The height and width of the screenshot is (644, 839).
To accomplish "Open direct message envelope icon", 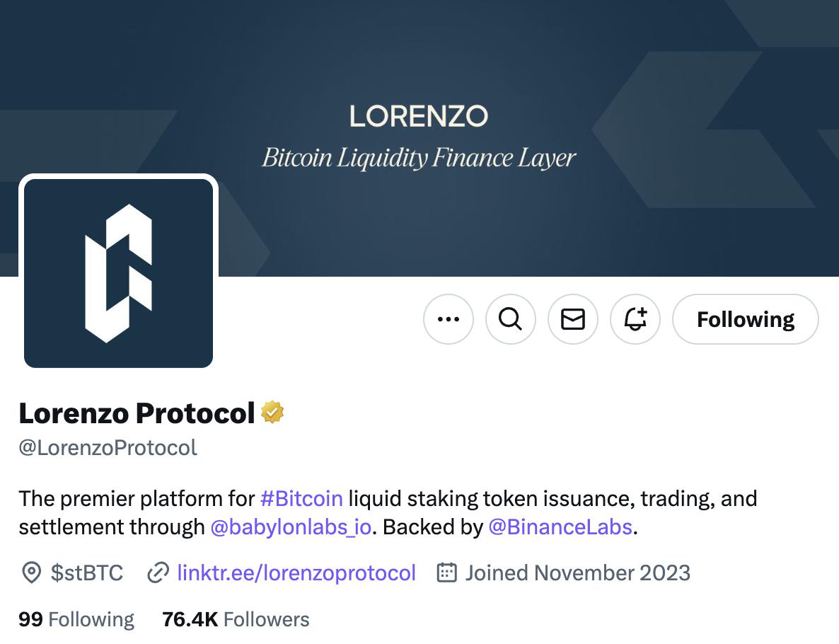I will pos(572,319).
